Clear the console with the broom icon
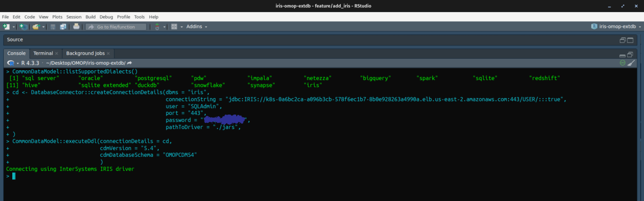Viewport: 644px width, 201px height. pos(631,63)
